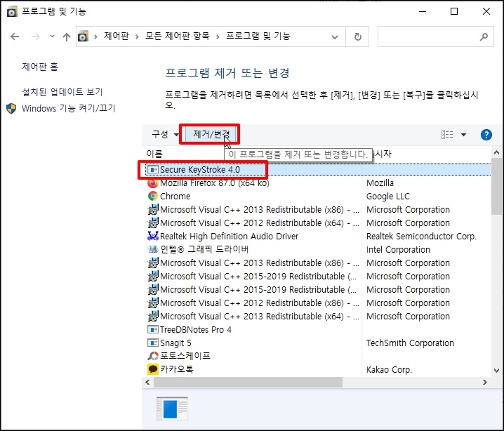504x431 pixels.
Task: Click the Chrome icon in list
Action: pos(153,196)
